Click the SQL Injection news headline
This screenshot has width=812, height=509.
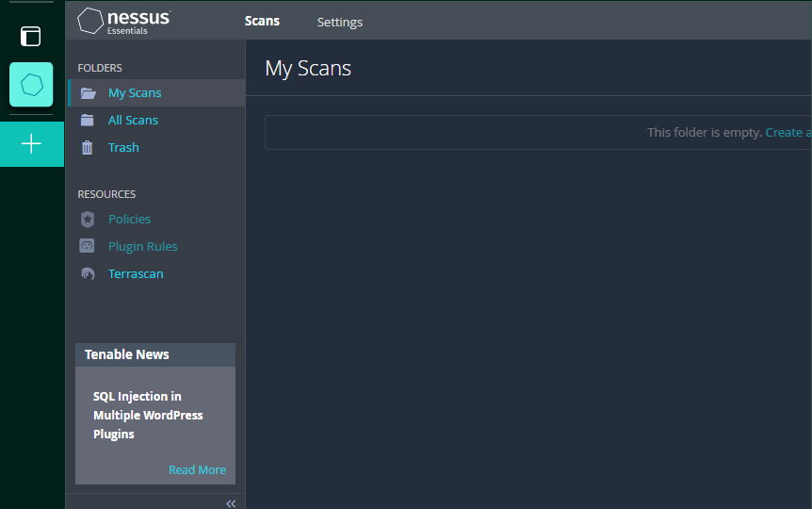[148, 415]
